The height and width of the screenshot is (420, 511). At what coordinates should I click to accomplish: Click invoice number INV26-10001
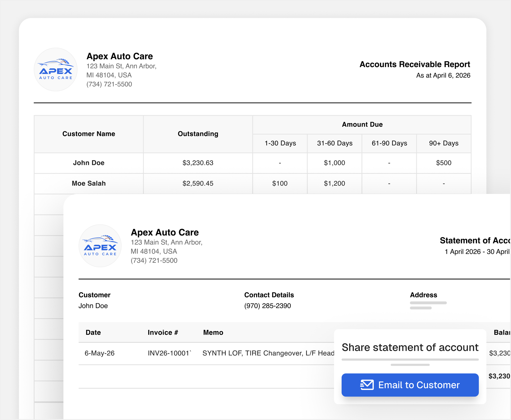click(169, 353)
